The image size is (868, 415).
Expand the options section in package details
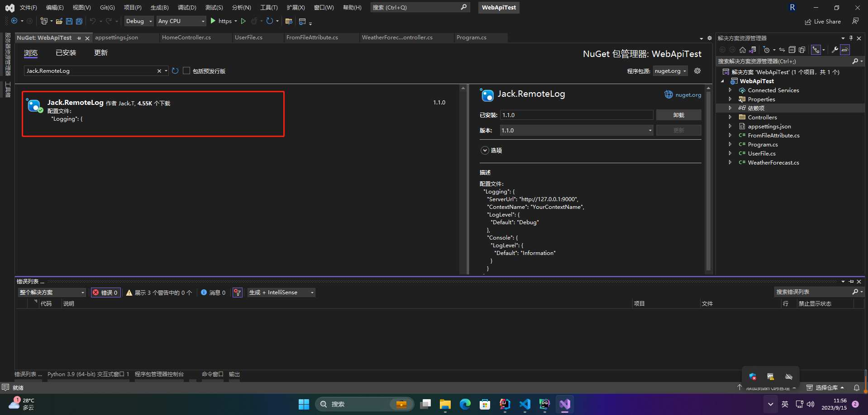(485, 150)
